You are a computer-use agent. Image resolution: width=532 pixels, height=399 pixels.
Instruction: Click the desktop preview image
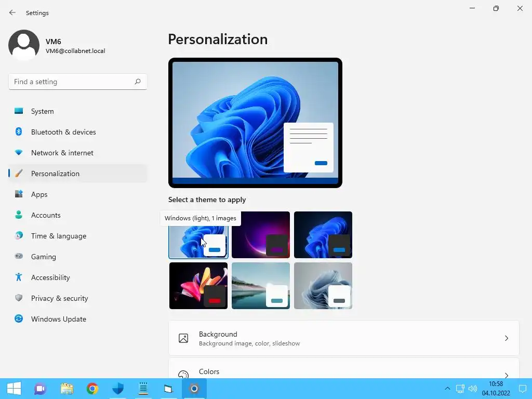coord(255,123)
